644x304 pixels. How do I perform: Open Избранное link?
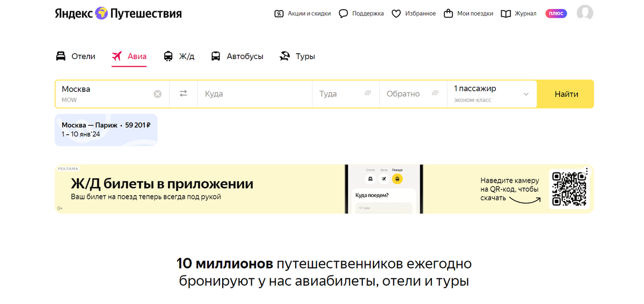[421, 13]
